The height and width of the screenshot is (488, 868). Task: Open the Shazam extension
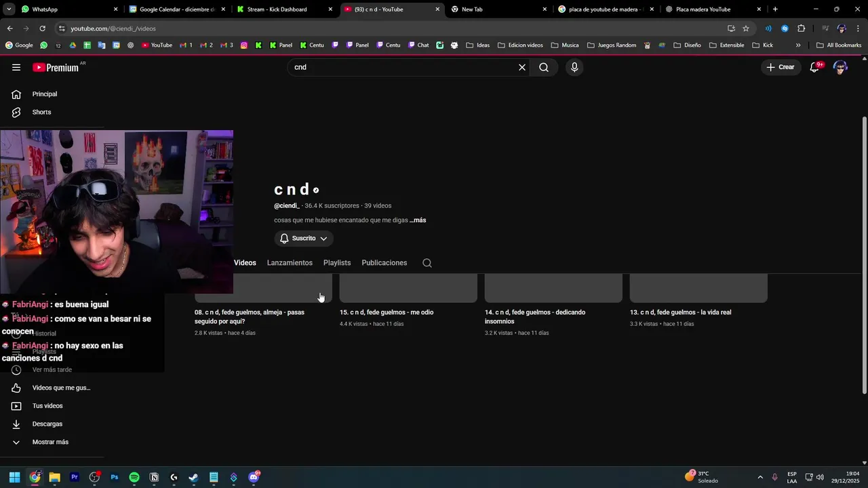click(785, 28)
